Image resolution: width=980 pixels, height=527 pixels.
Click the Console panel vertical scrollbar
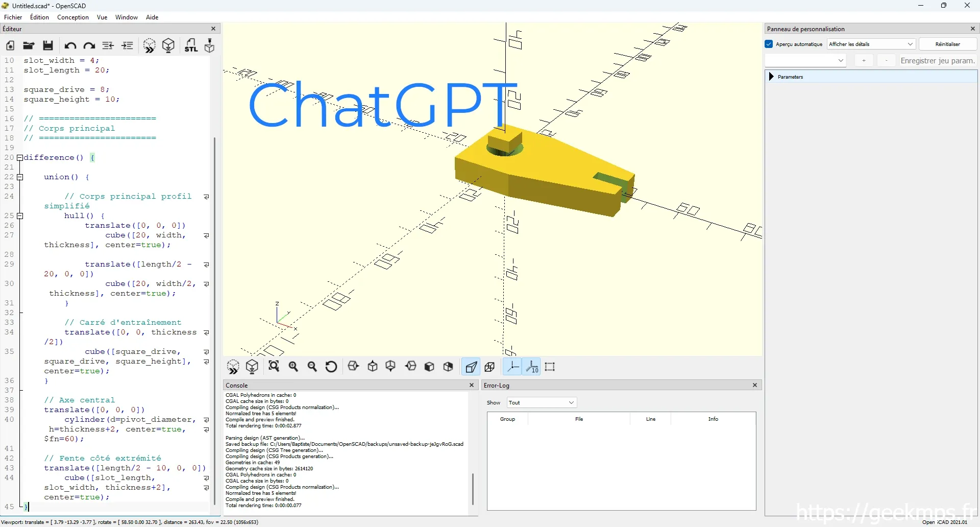[473, 489]
